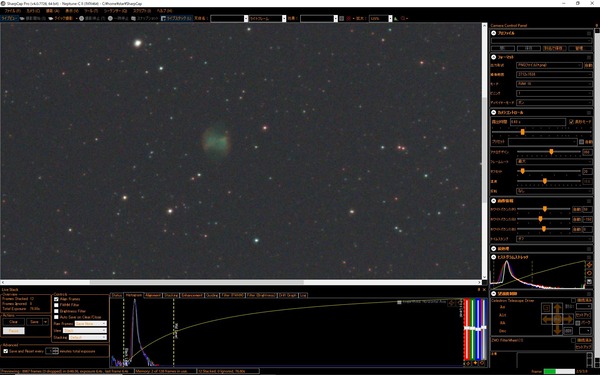Open the Raw Frames dropdown
This screenshot has width=600, height=375.
pyautogui.click(x=91, y=324)
